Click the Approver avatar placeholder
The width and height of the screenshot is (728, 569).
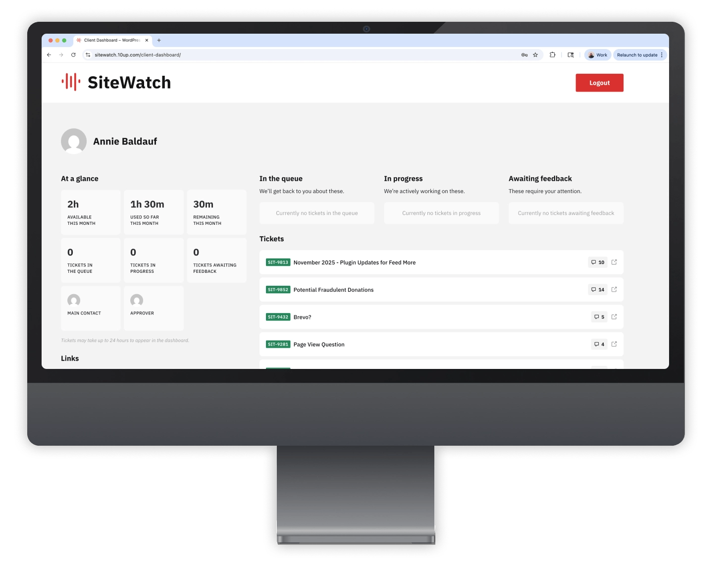click(136, 301)
